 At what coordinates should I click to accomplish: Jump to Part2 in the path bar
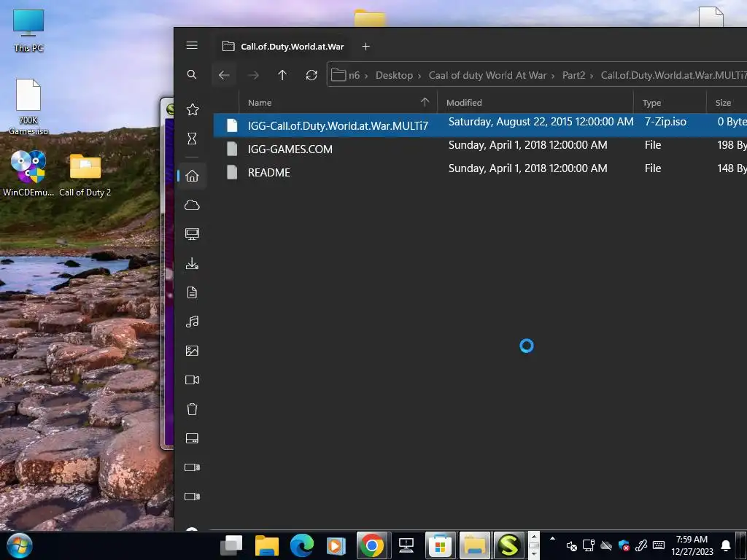coord(573,75)
